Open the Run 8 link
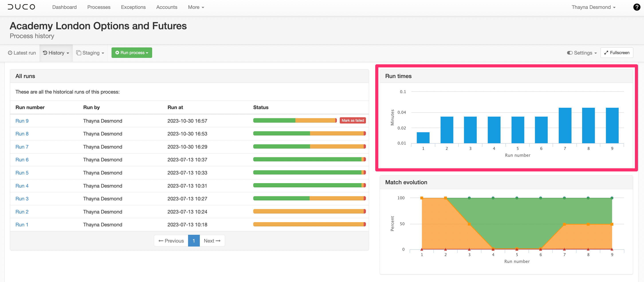This screenshot has width=644, height=282. [22, 134]
